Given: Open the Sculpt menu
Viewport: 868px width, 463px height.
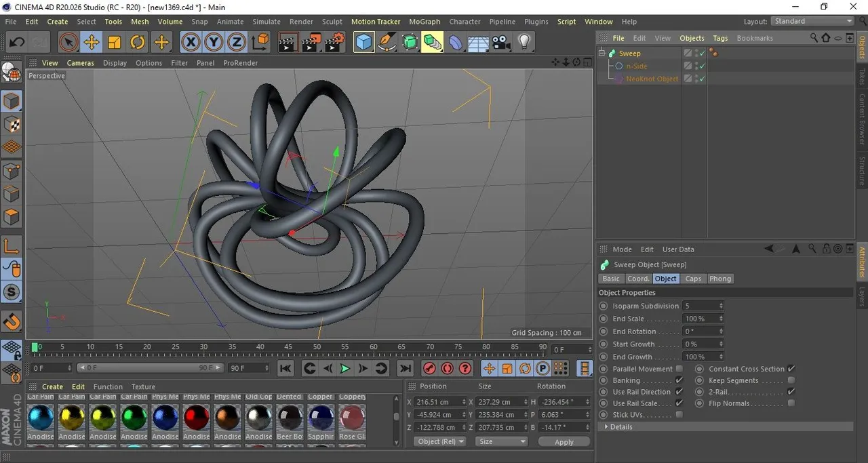Looking at the screenshot, I should point(332,22).
